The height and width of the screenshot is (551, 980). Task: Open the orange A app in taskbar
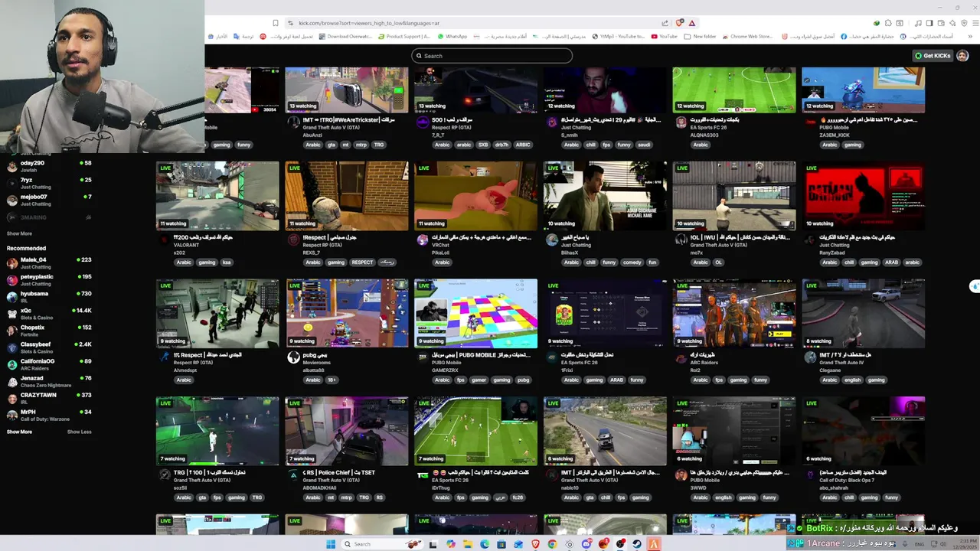click(x=654, y=544)
